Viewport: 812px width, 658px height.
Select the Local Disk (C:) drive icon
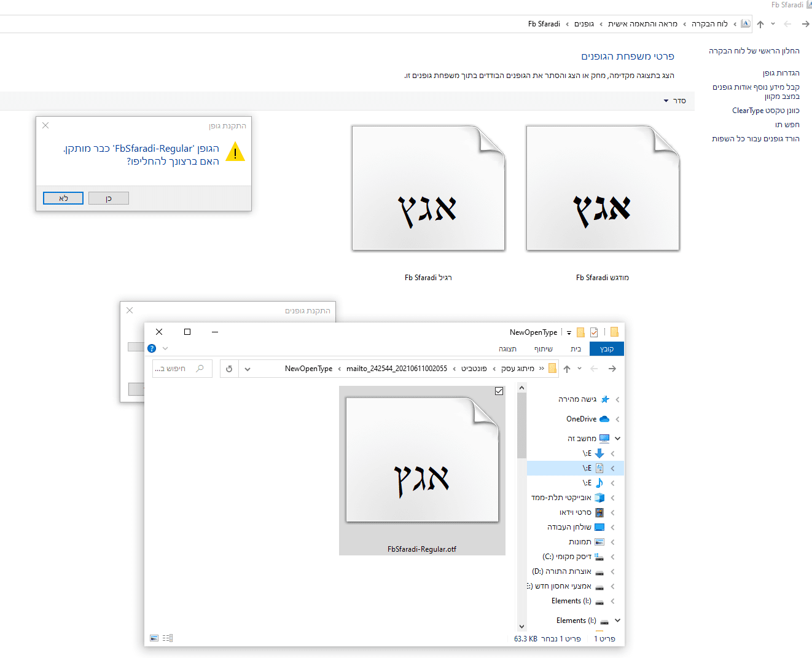[x=599, y=557]
